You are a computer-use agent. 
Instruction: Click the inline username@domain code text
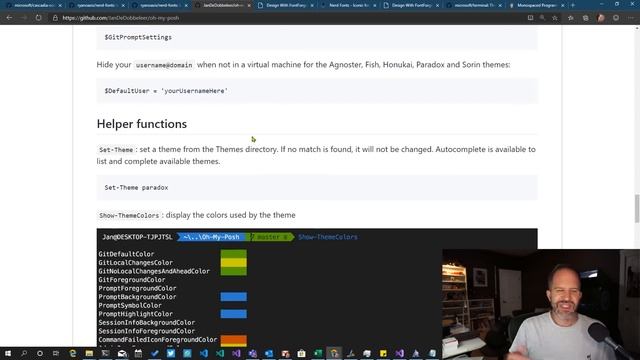click(164, 65)
